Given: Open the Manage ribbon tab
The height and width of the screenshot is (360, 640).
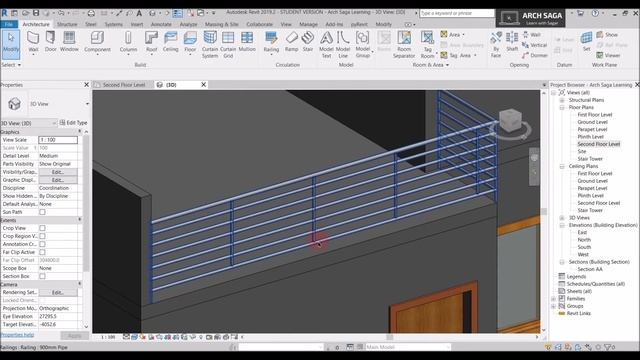Looking at the screenshot, I should point(308,24).
